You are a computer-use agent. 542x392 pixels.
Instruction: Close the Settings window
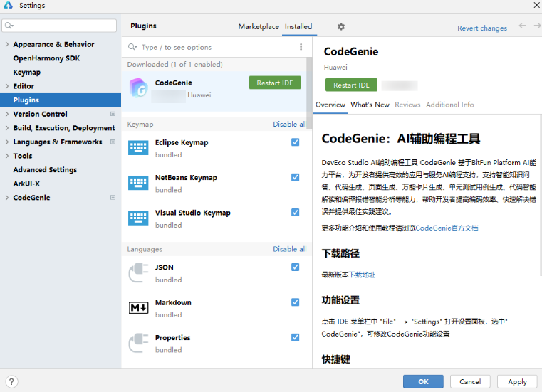click(537, 5)
